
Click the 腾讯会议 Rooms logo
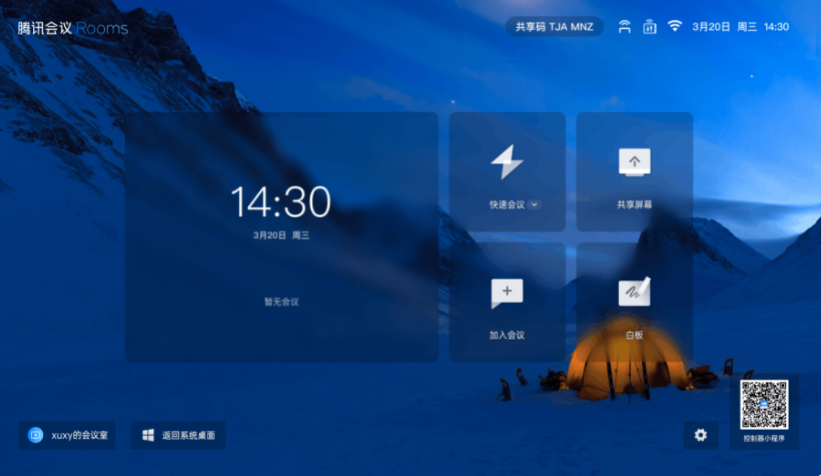click(x=73, y=28)
